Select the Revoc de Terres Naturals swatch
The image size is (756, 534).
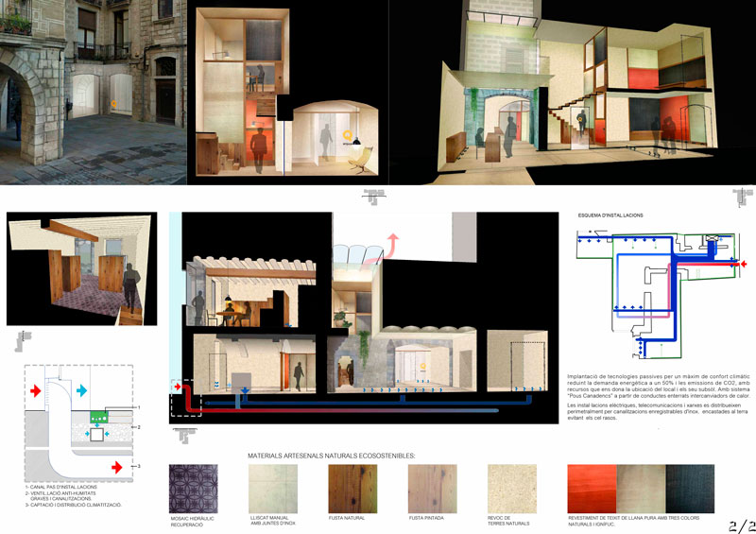[x=512, y=489]
